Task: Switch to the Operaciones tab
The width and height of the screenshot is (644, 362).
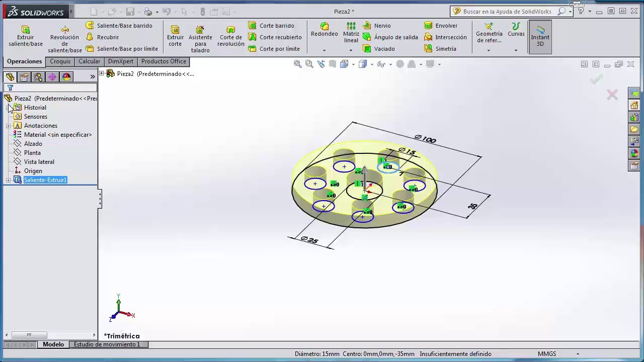Action: (24, 61)
